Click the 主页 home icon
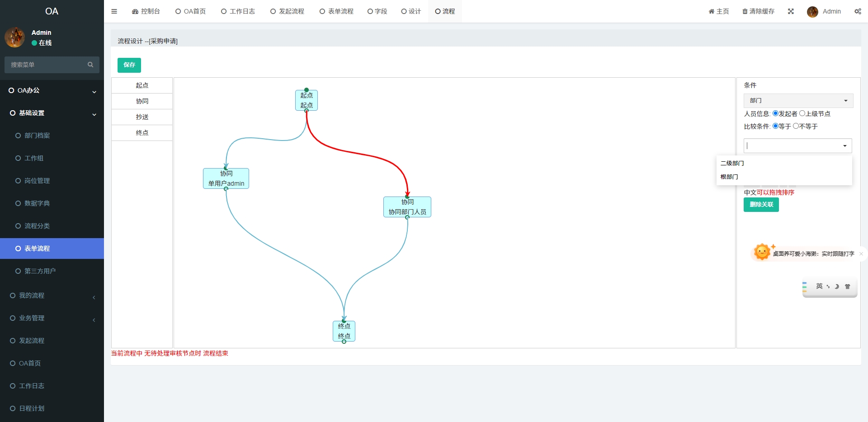The height and width of the screenshot is (422, 868). click(711, 11)
